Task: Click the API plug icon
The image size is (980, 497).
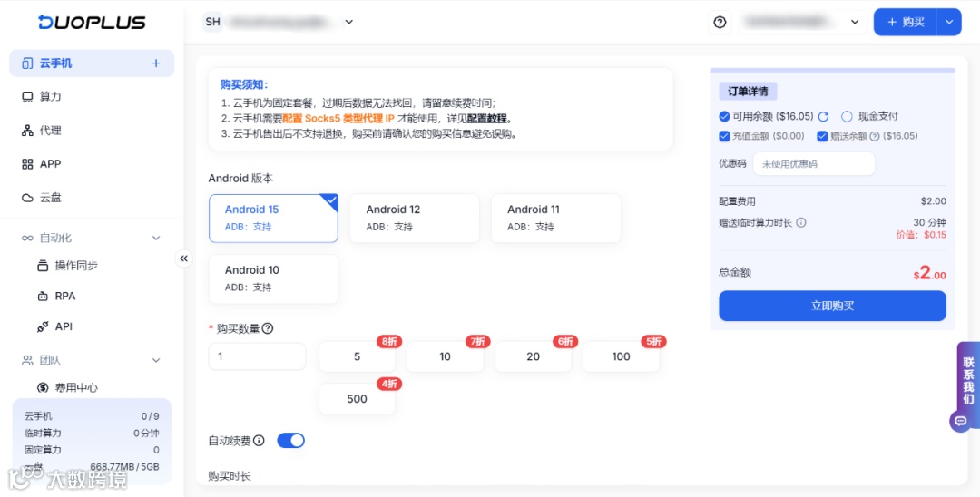Action: click(x=43, y=326)
